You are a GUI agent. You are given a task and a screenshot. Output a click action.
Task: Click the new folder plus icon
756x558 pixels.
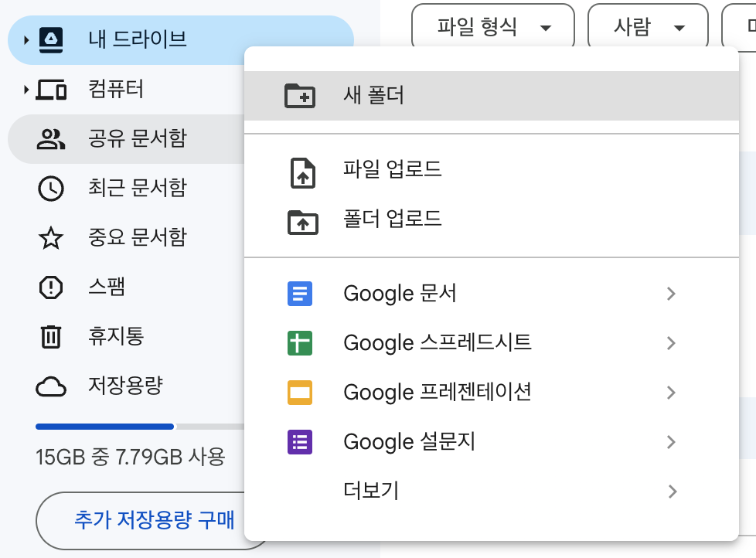click(300, 95)
